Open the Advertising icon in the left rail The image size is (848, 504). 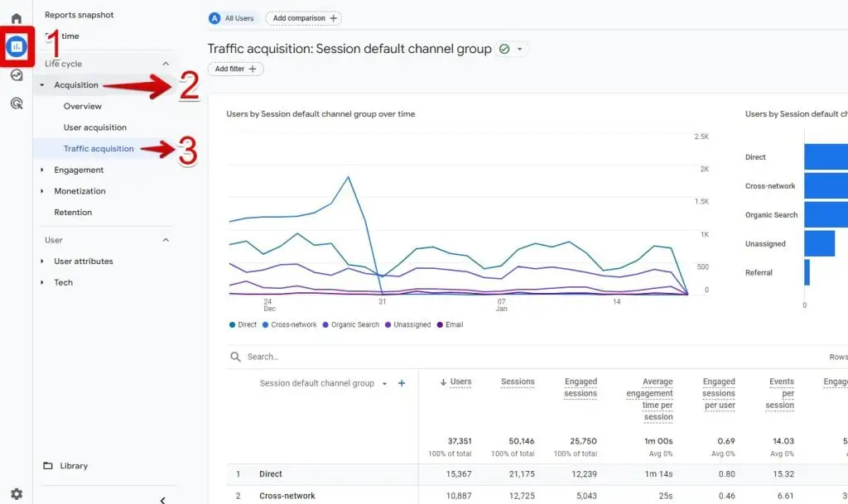(x=15, y=103)
